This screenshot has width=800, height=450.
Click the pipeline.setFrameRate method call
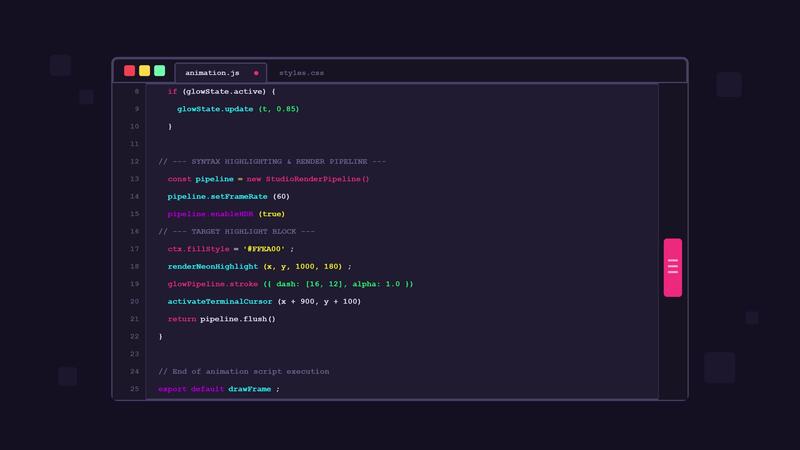click(217, 196)
